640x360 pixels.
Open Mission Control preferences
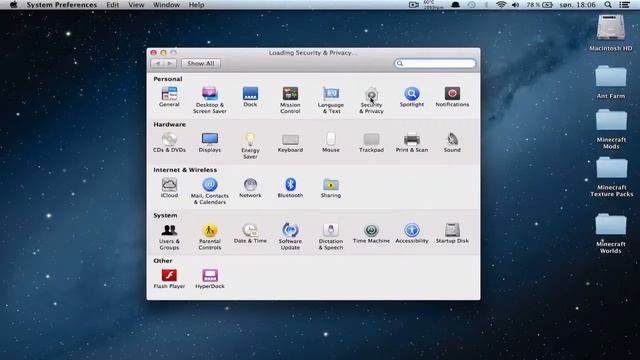pyautogui.click(x=290, y=100)
